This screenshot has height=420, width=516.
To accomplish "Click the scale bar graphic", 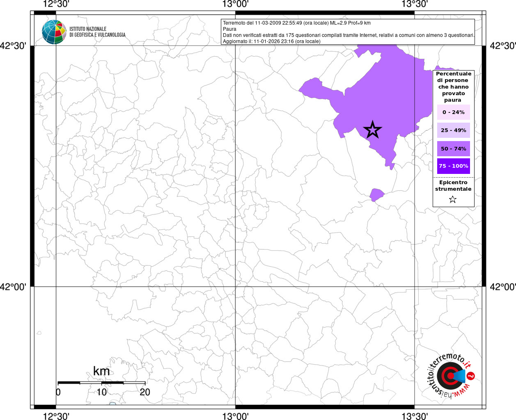I will pyautogui.click(x=101, y=383).
